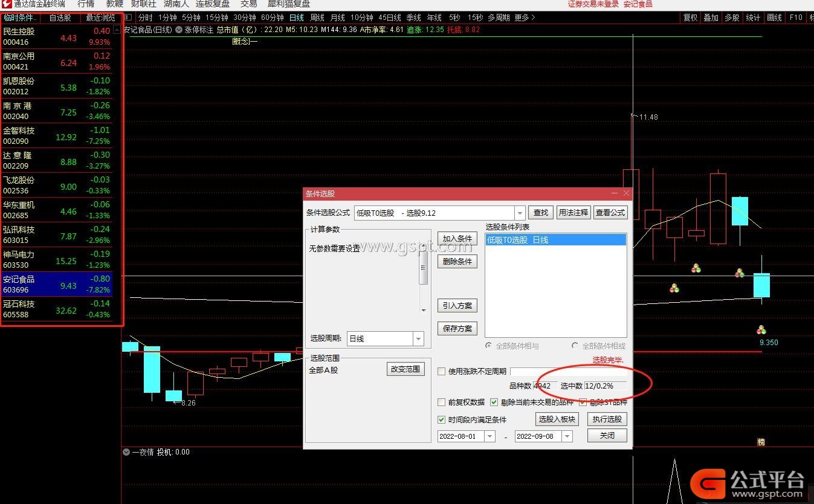Image resolution: width=814 pixels, height=504 pixels.
Task: Uncheck 剔除ST品种 checkbox
Action: pyautogui.click(x=583, y=402)
